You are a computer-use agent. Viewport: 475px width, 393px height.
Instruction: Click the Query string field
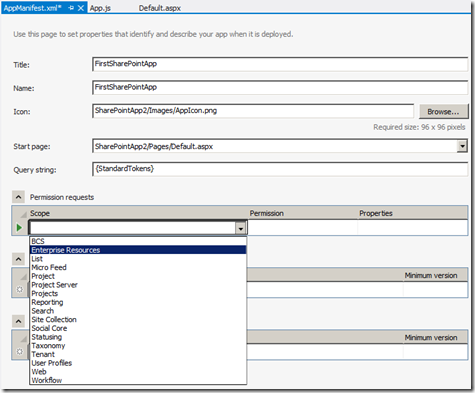(280, 169)
